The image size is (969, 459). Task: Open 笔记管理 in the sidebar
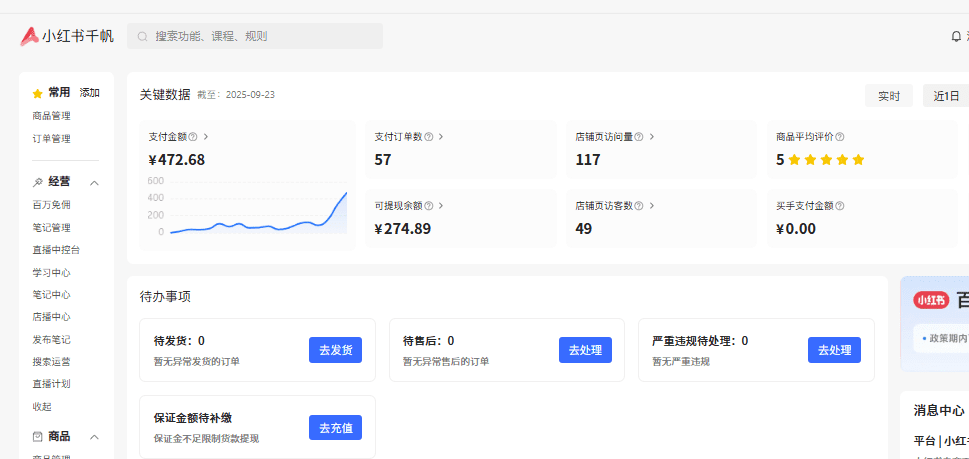51,228
